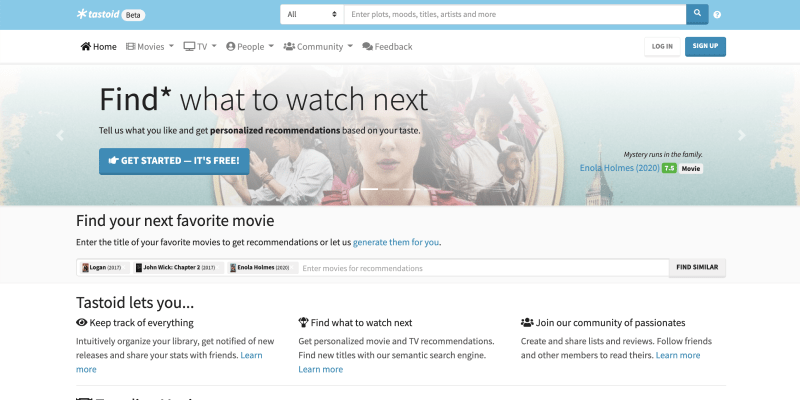
Task: Open the Enola Holmes (2020) title link
Action: point(618,168)
